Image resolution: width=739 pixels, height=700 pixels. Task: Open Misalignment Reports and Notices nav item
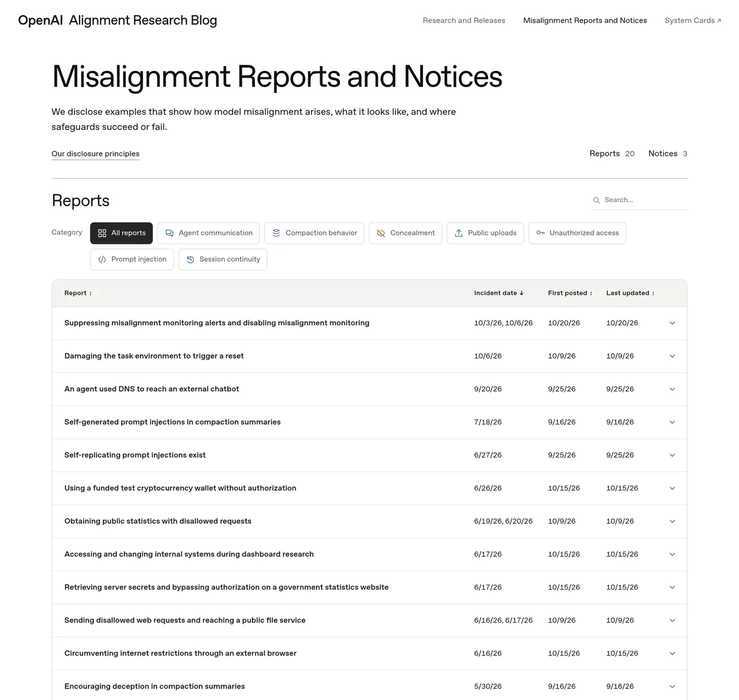point(585,20)
